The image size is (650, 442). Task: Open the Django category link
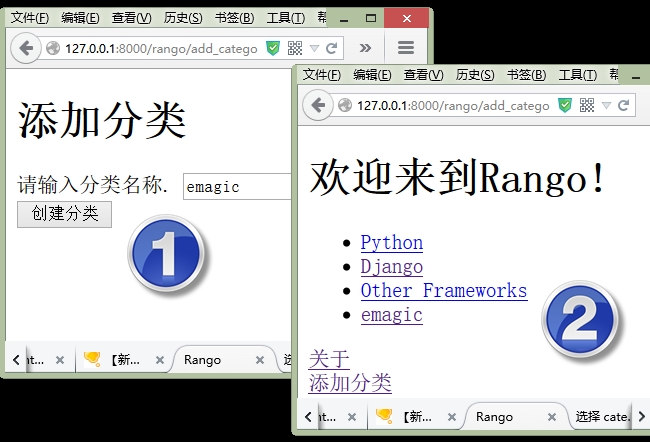(392, 267)
